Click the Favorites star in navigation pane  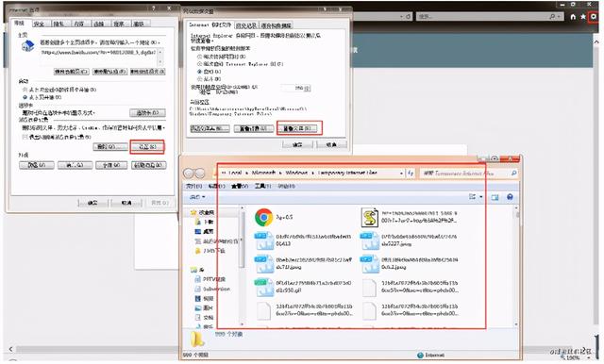click(x=193, y=212)
